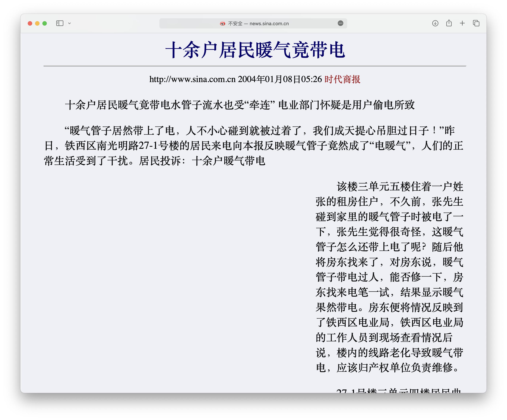
Task: Open the Share menu
Action: click(x=449, y=23)
